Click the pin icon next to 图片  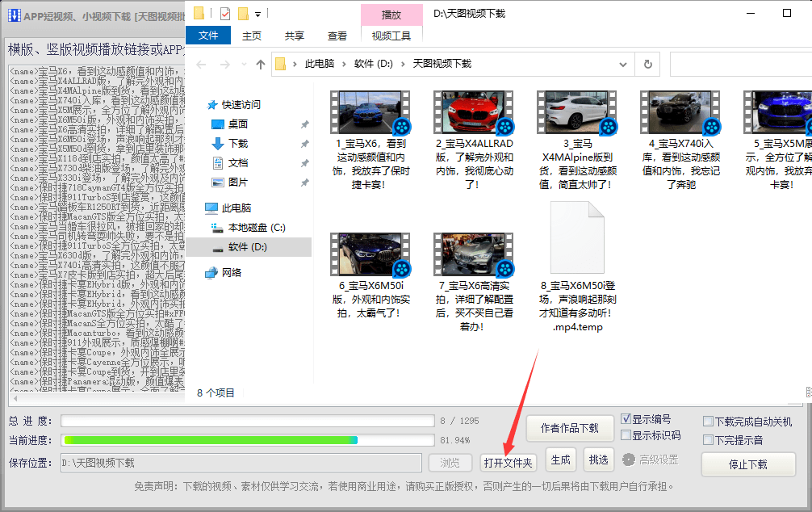(x=304, y=183)
